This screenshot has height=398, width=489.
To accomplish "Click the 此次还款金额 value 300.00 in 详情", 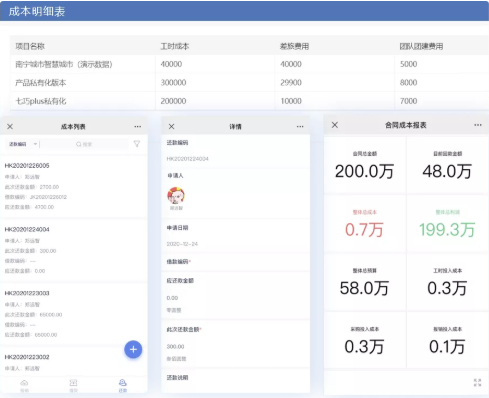I will click(x=175, y=347).
